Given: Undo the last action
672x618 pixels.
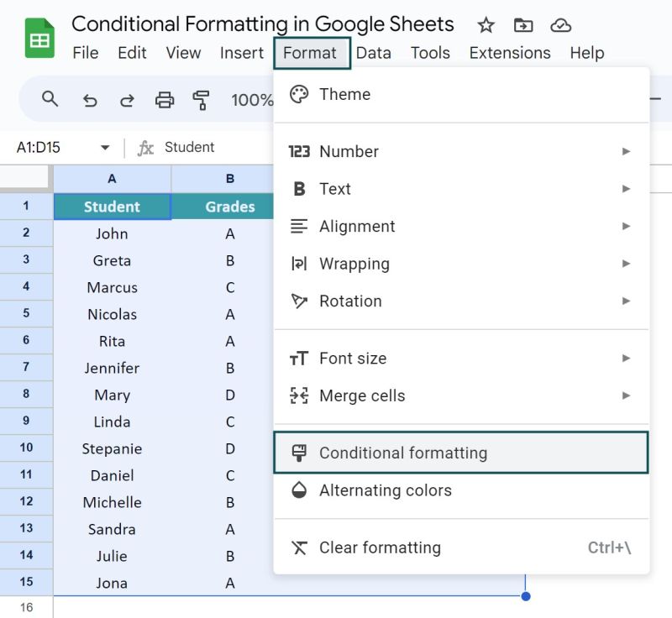Looking at the screenshot, I should [x=90, y=99].
